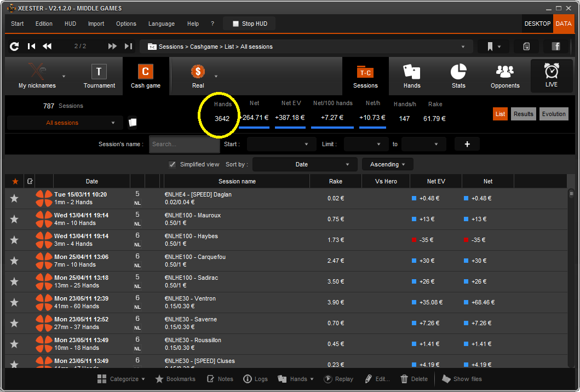Go back with the rewind arrows icon
The width and height of the screenshot is (580, 392).
click(x=47, y=46)
